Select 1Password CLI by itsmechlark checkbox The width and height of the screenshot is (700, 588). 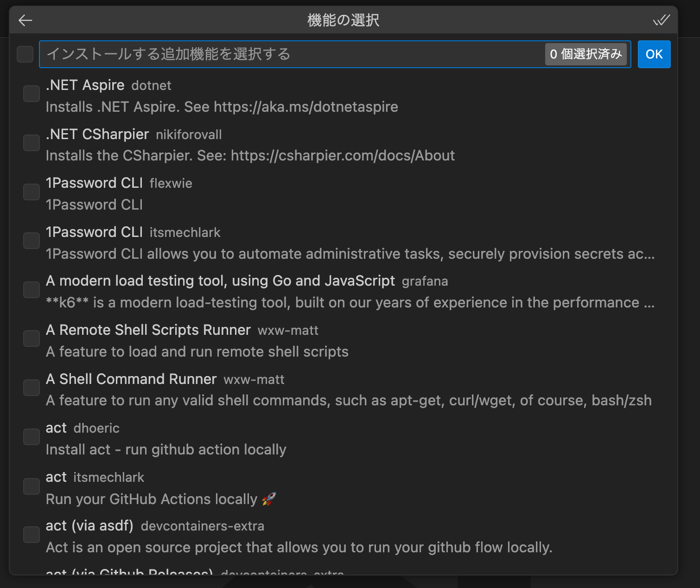coord(32,241)
